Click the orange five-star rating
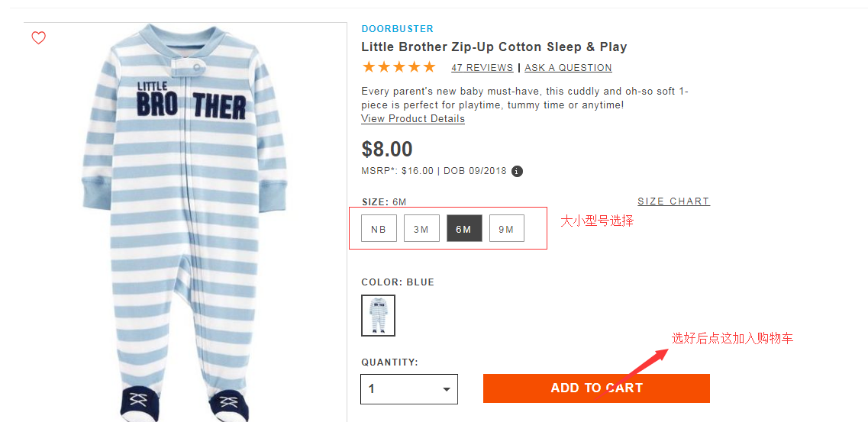This screenshot has width=868, height=422. click(399, 67)
